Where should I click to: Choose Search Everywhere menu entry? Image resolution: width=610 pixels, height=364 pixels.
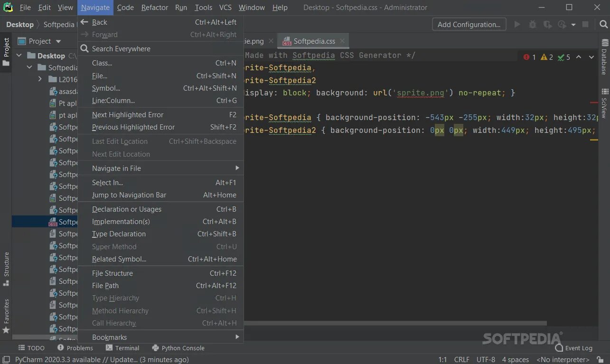160,48
